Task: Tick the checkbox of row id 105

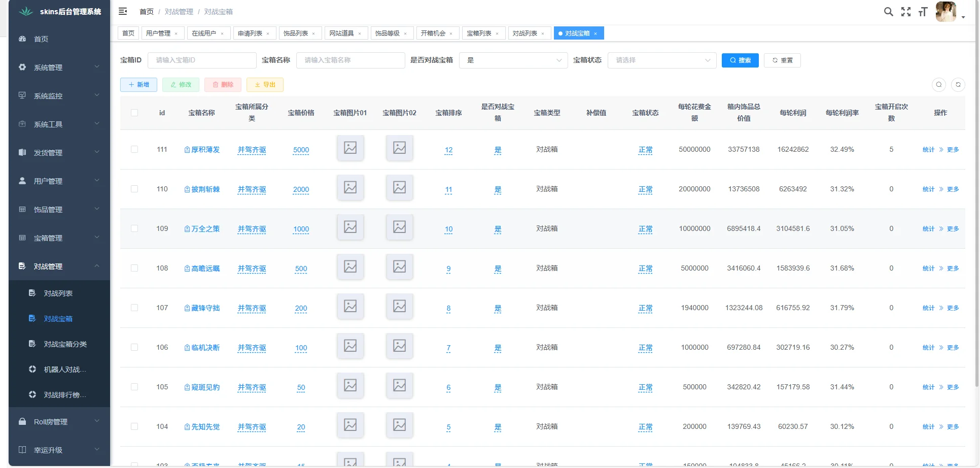Action: 134,386
